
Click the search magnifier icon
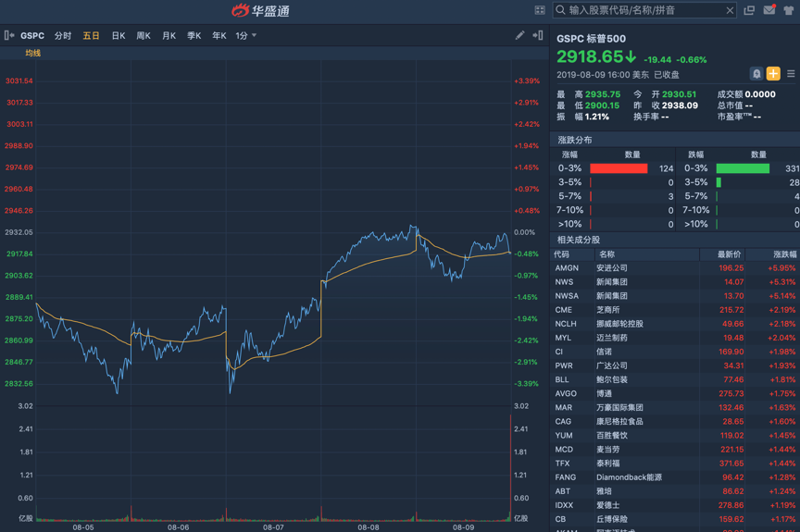560,10
